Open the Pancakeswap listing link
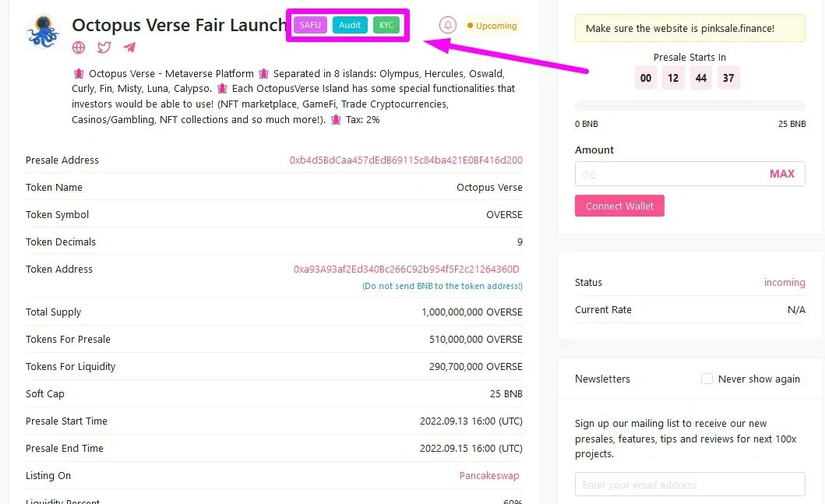The width and height of the screenshot is (825, 504). [x=489, y=476]
